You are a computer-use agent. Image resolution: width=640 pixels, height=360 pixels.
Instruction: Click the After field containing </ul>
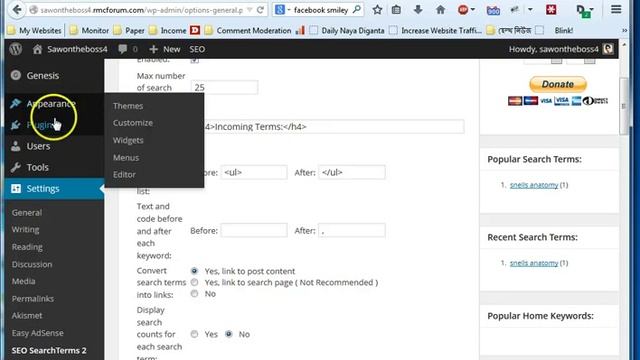tap(352, 172)
